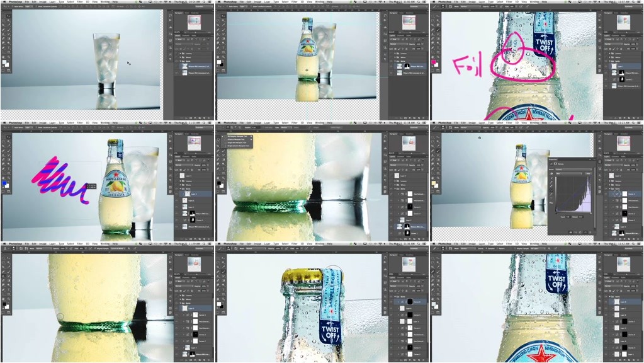Click Navigator thumbnail in glass-only frame
This screenshot has height=363, width=644.
[x=195, y=22]
